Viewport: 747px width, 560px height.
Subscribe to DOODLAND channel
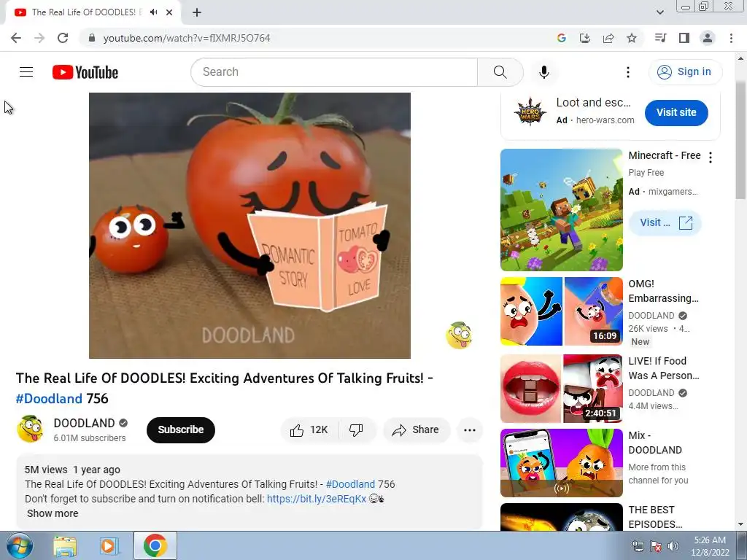tap(181, 430)
